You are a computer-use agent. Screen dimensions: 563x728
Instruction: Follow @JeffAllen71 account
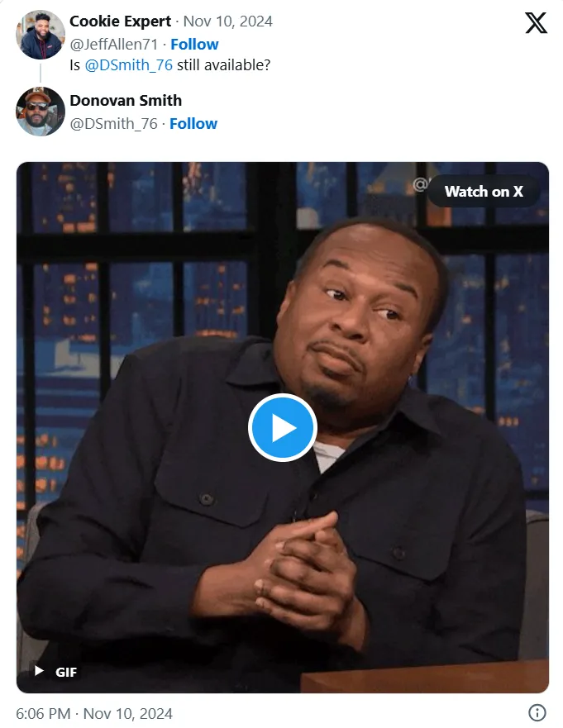coord(194,44)
